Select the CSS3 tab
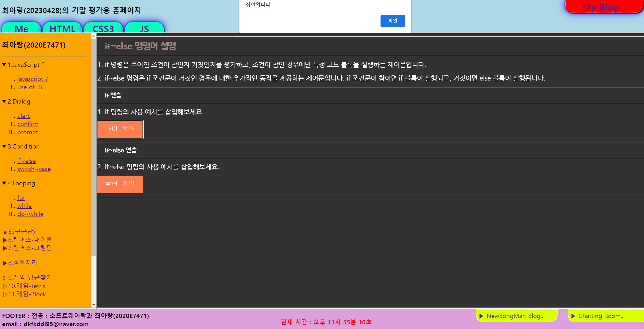The image size is (644, 329). [103, 28]
